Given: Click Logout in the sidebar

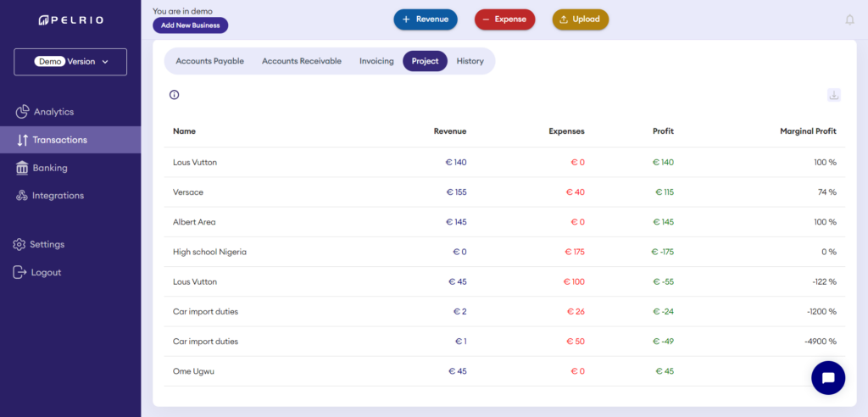Looking at the screenshot, I should pyautogui.click(x=46, y=272).
